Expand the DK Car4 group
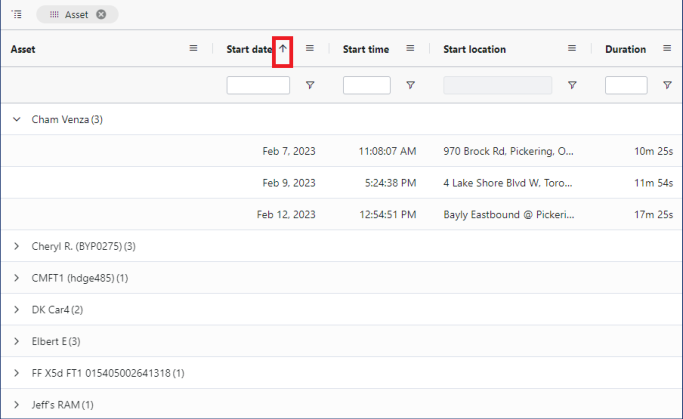The width and height of the screenshot is (683, 419). point(16,310)
